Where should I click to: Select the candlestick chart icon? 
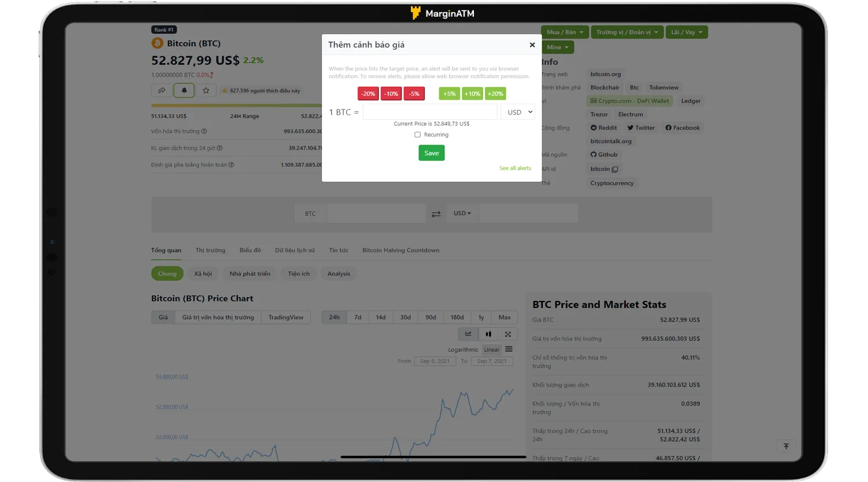[488, 334]
